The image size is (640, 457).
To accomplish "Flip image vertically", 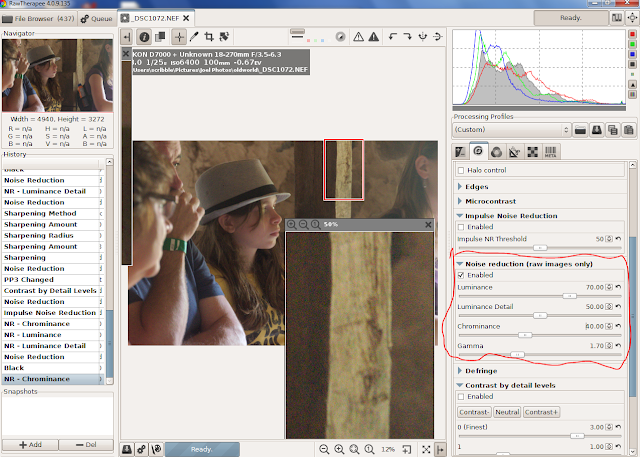I will pos(438,37).
